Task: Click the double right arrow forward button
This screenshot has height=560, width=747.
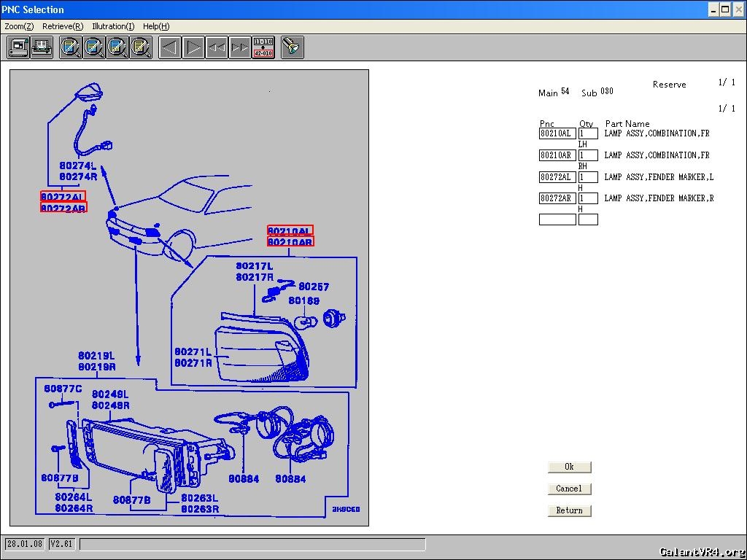Action: tap(240, 48)
